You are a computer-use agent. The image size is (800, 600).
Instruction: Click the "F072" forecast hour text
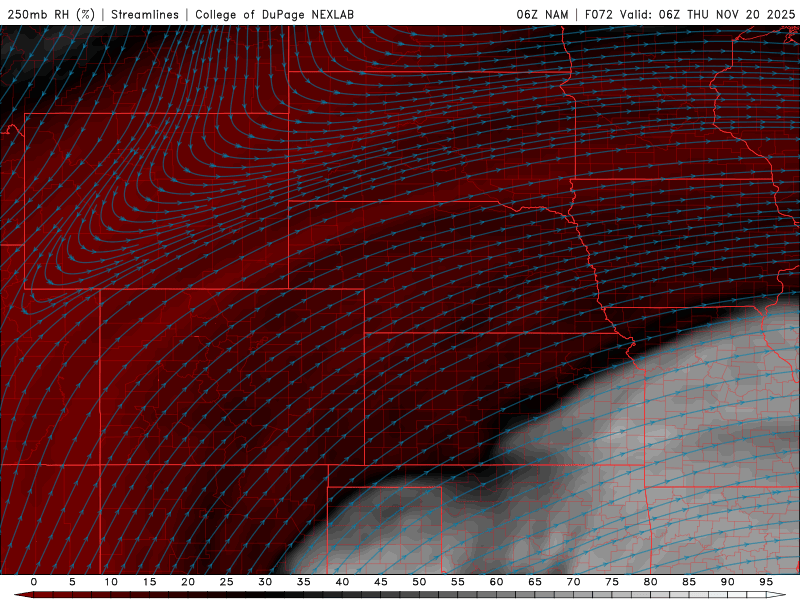pyautogui.click(x=598, y=14)
